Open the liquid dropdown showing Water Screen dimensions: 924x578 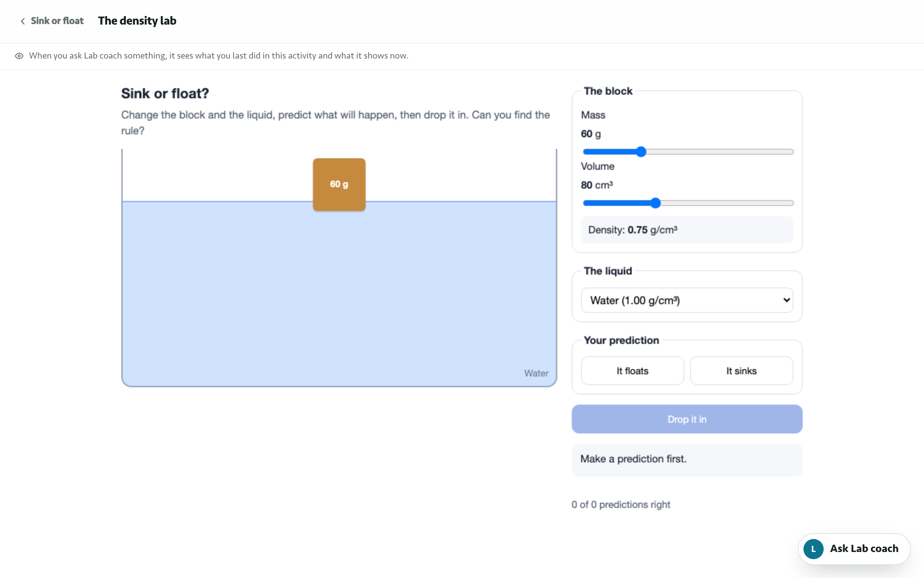(x=687, y=300)
